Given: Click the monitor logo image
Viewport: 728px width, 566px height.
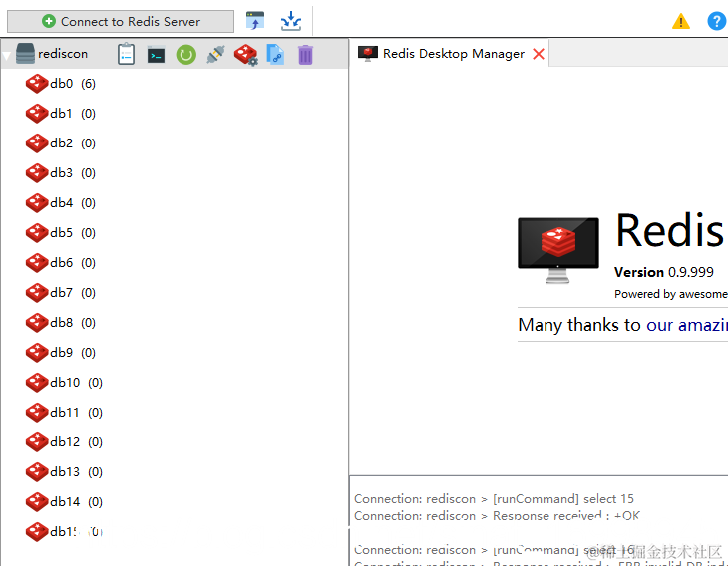Looking at the screenshot, I should 558,249.
